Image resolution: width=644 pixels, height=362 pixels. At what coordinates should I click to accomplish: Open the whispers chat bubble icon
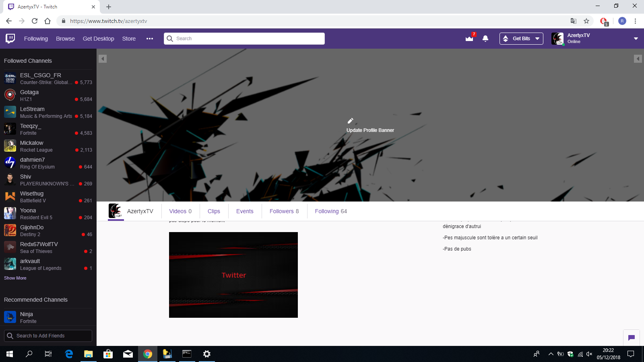coord(632,337)
